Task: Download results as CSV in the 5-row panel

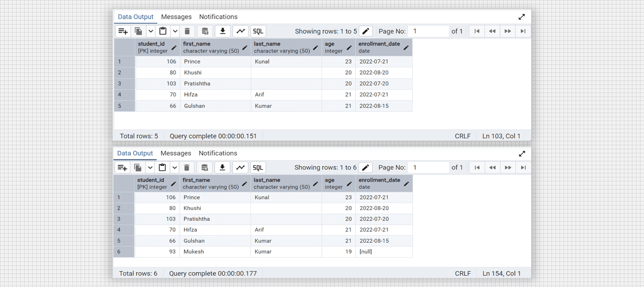Action: [223, 31]
